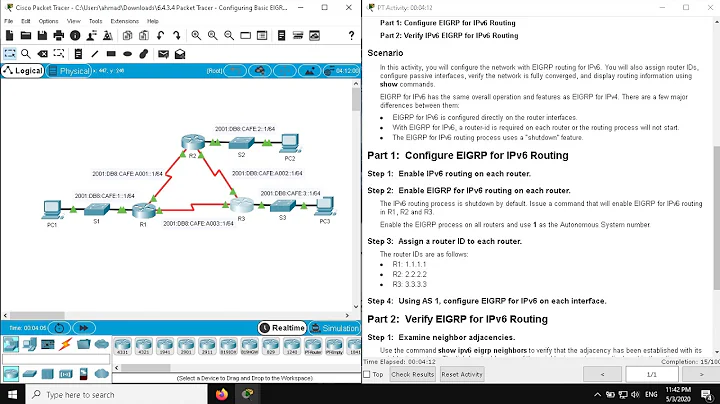Pick the Draw Line tool
720x404 pixels.
[x=95, y=54]
